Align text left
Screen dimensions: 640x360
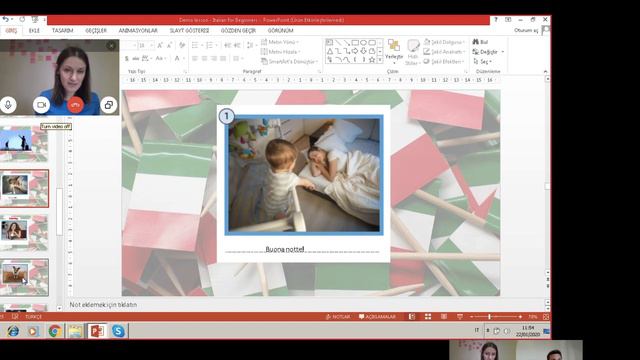pos(195,58)
